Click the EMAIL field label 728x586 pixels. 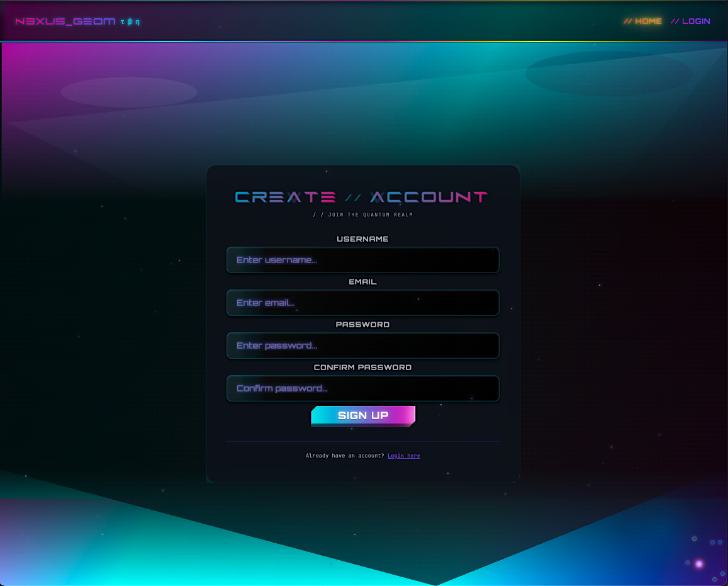[x=362, y=282]
